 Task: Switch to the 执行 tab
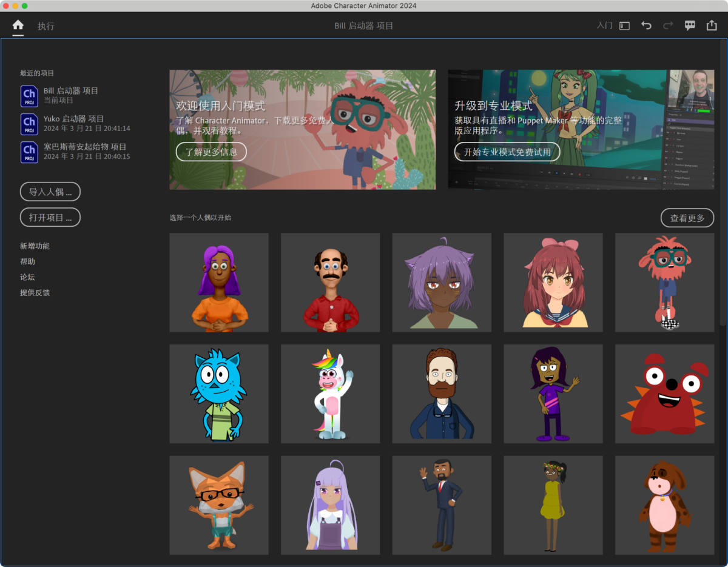click(x=46, y=26)
